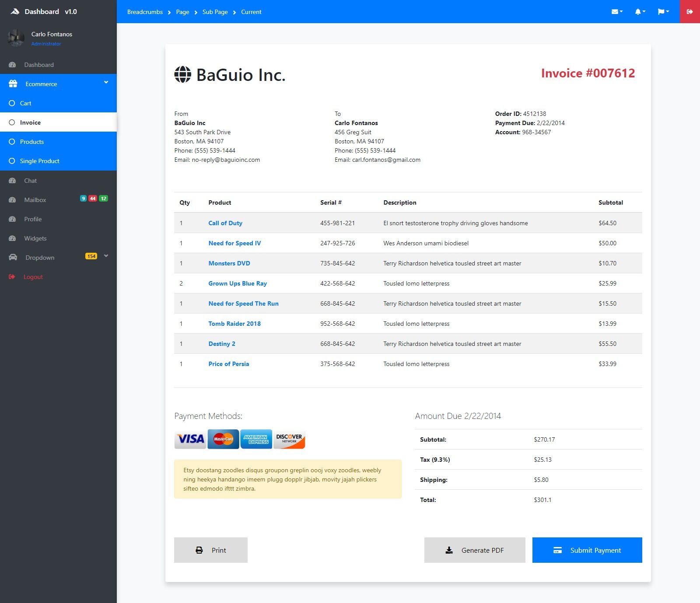Click the Discover card icon

tap(289, 439)
